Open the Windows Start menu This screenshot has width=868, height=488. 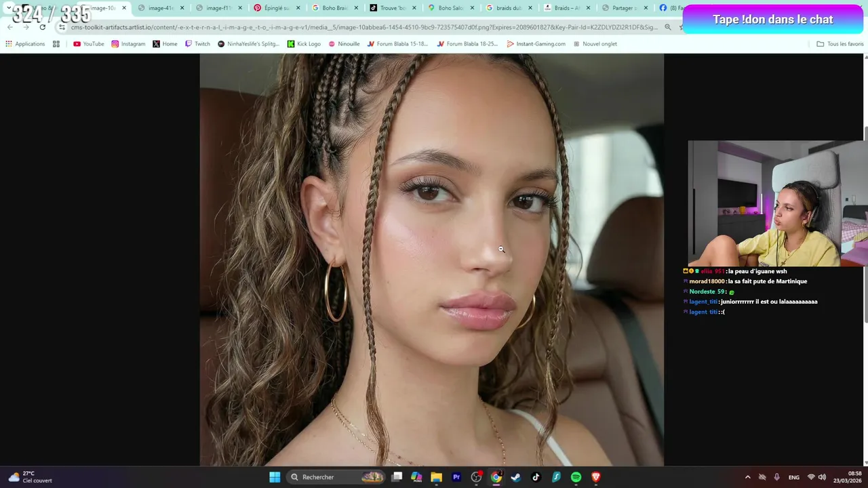pyautogui.click(x=275, y=477)
